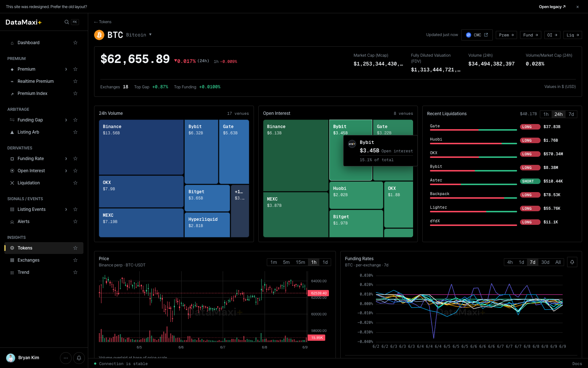588x368 pixels.
Task: Click the Exchanges grid icon
Action: [x=12, y=260]
